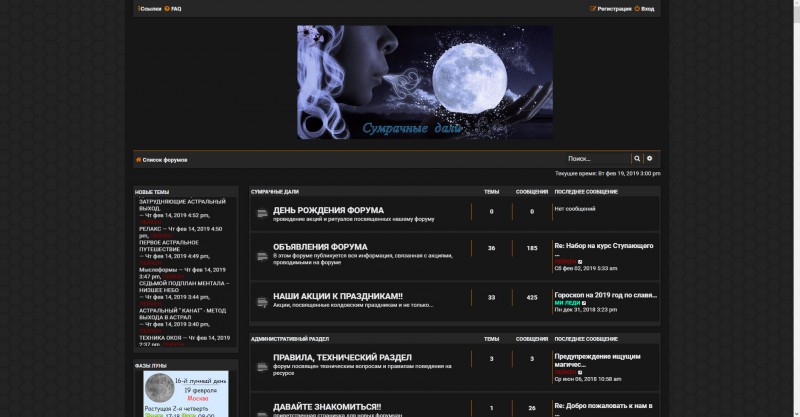Open last post Гороскоп на 2019 год

(606, 295)
